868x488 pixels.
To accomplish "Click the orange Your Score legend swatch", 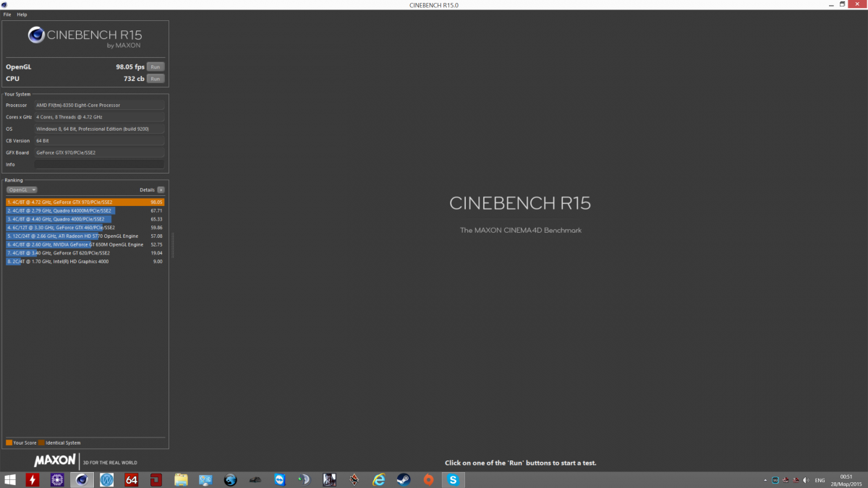I will (x=9, y=442).
